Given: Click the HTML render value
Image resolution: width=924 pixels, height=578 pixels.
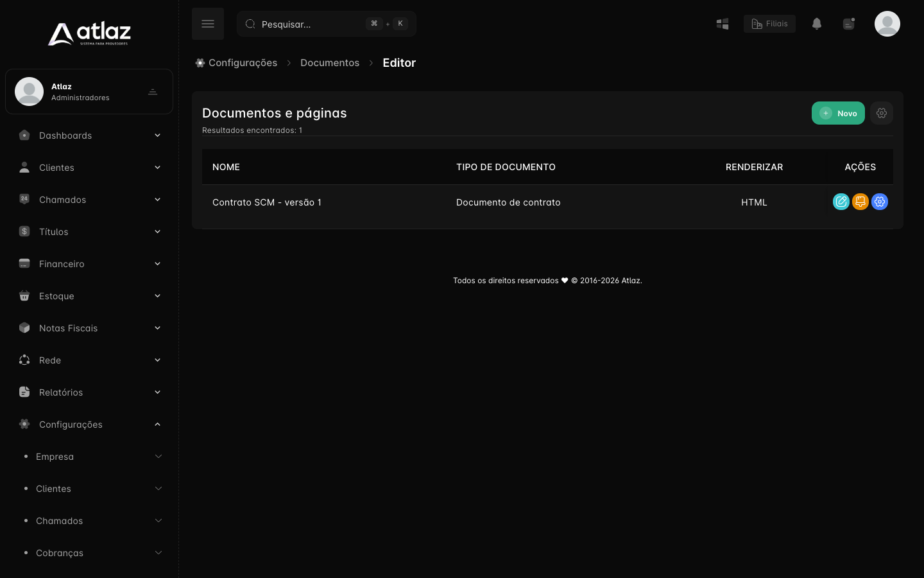Looking at the screenshot, I should click(754, 202).
